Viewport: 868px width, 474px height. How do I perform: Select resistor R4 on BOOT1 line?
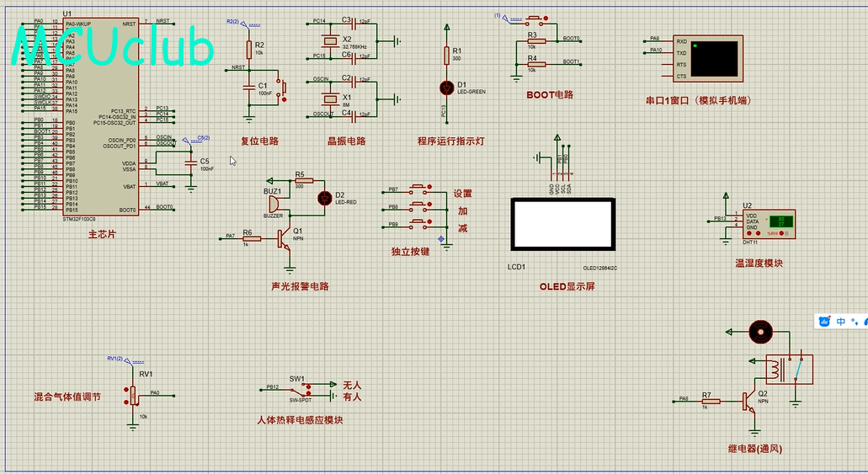pos(535,64)
